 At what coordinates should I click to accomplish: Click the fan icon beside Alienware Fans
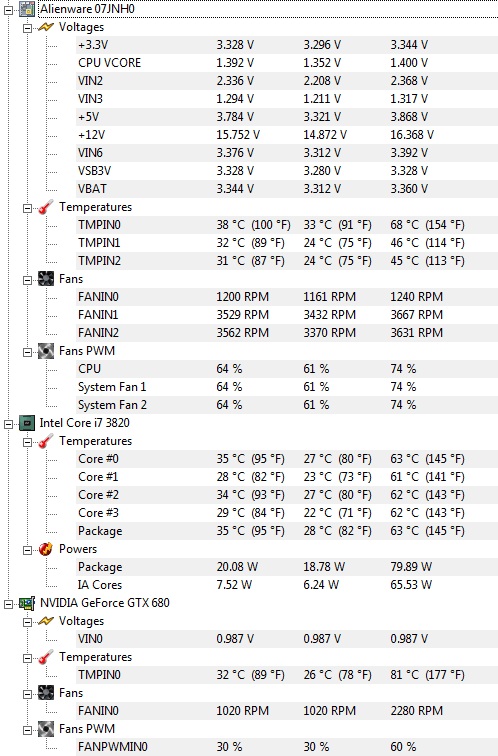coord(45,279)
